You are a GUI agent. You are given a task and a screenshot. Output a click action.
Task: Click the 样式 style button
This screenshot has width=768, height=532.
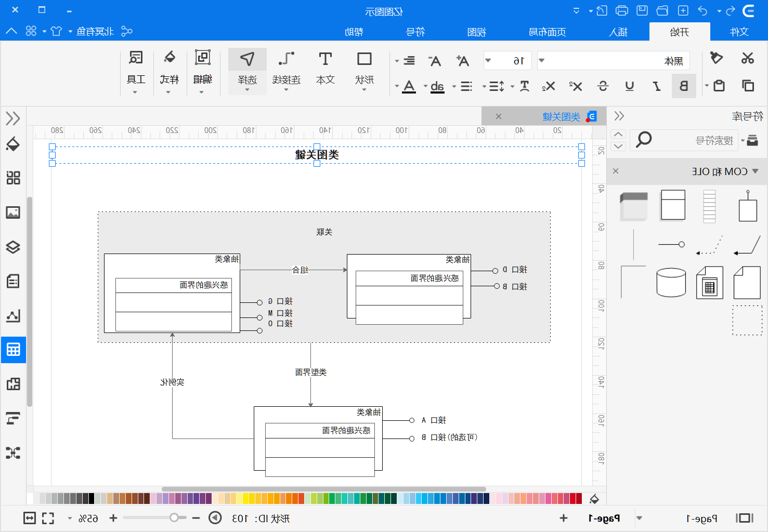click(x=170, y=71)
